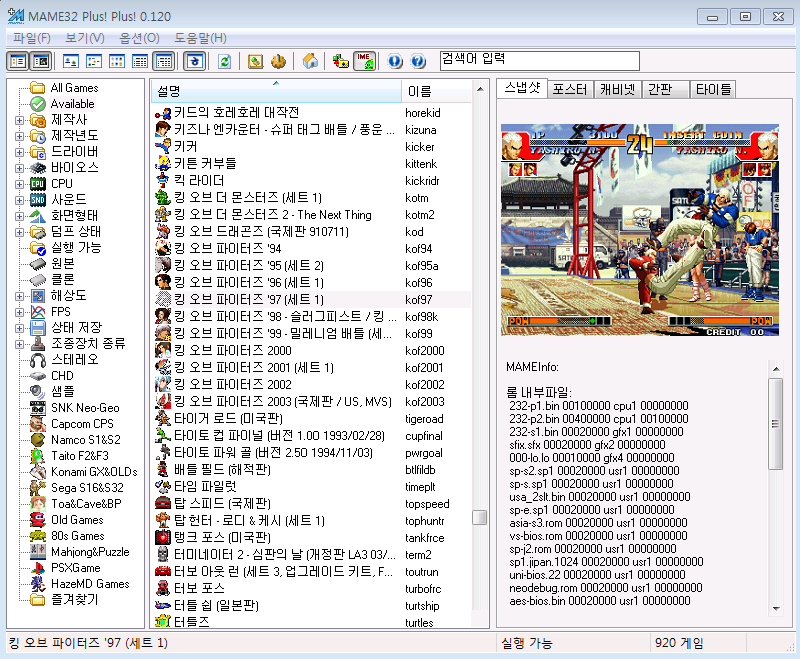Open the 도움말(H) menu
This screenshot has width=800, height=659.
(x=200, y=38)
